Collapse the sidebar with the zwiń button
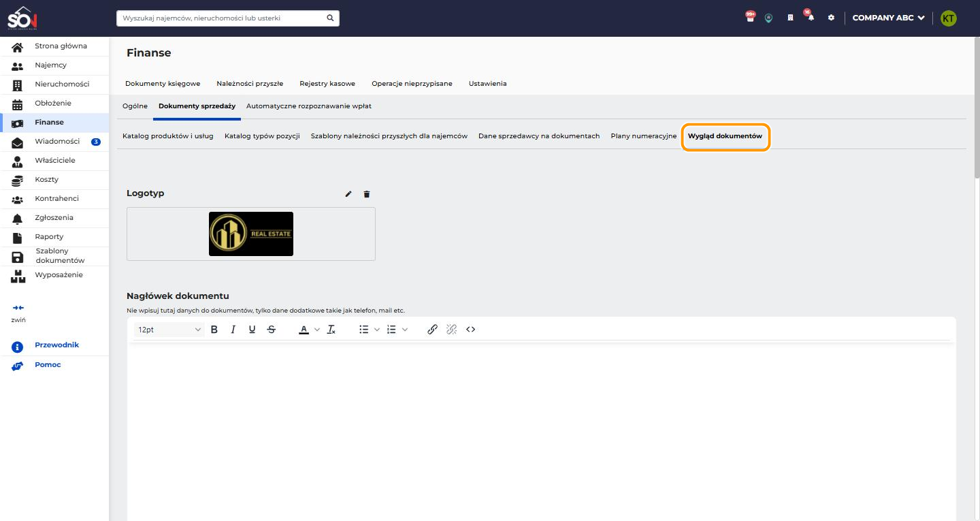 [x=18, y=313]
